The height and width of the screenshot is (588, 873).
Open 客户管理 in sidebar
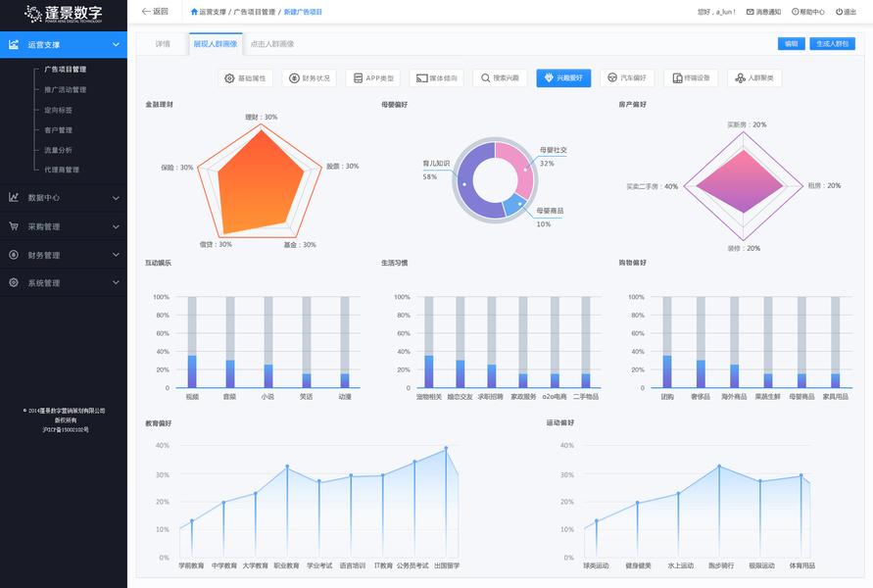[x=59, y=130]
